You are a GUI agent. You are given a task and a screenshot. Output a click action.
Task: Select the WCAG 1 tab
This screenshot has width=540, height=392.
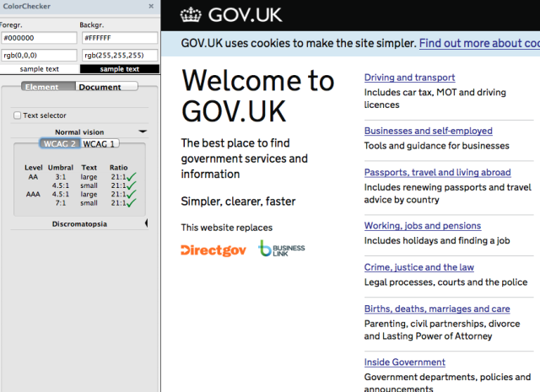pos(100,143)
